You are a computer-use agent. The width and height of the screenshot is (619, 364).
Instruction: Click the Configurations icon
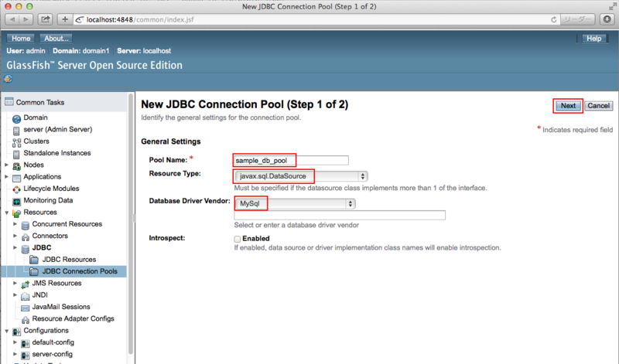(16, 332)
